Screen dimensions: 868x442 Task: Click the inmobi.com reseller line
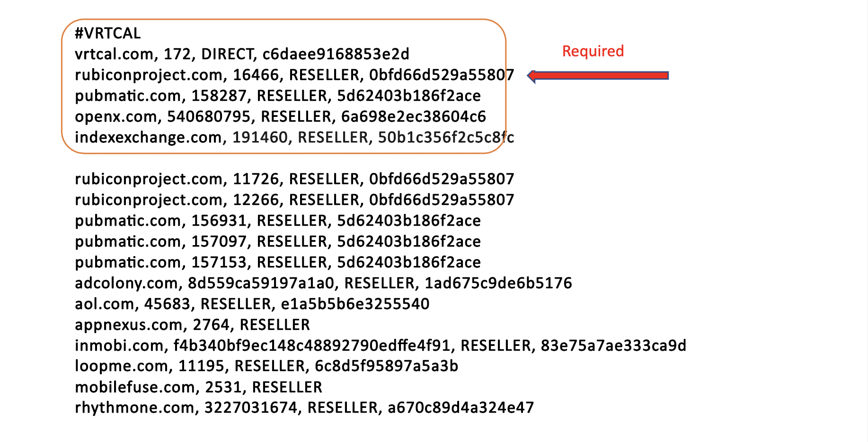tap(380, 345)
